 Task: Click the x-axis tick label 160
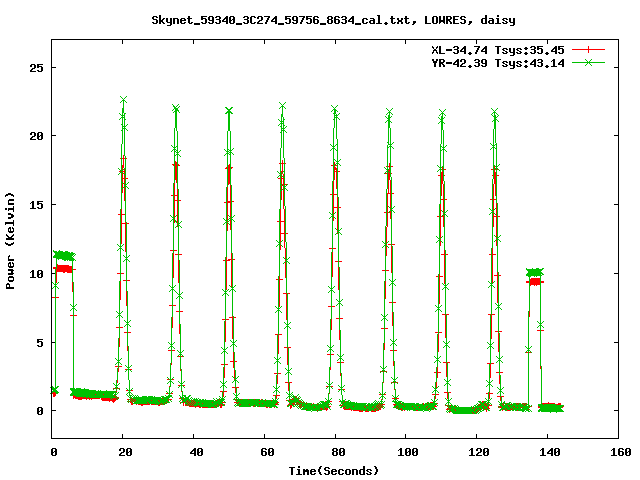point(620,452)
